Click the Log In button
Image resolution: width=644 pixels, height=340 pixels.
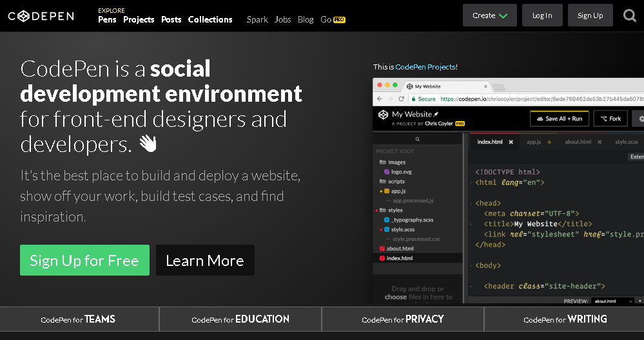pos(542,15)
